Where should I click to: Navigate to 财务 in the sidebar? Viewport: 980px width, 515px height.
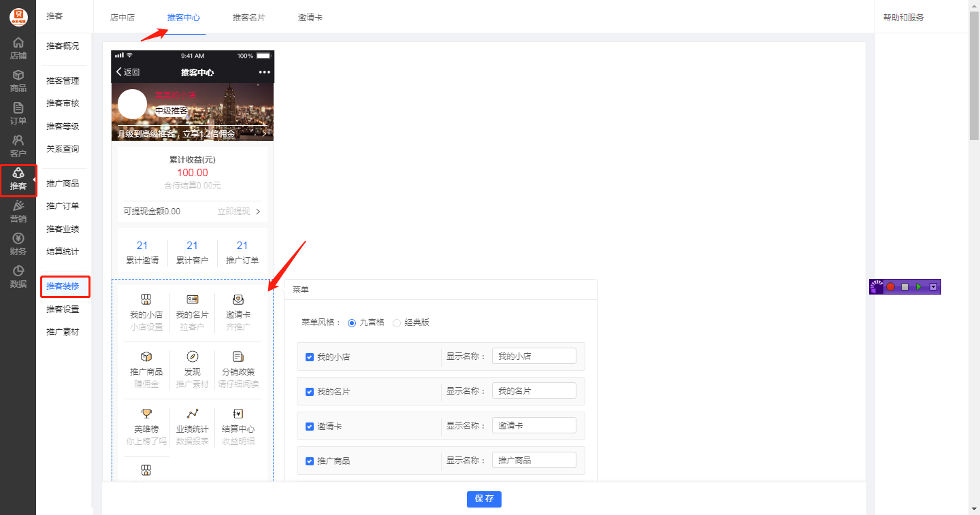[x=18, y=244]
